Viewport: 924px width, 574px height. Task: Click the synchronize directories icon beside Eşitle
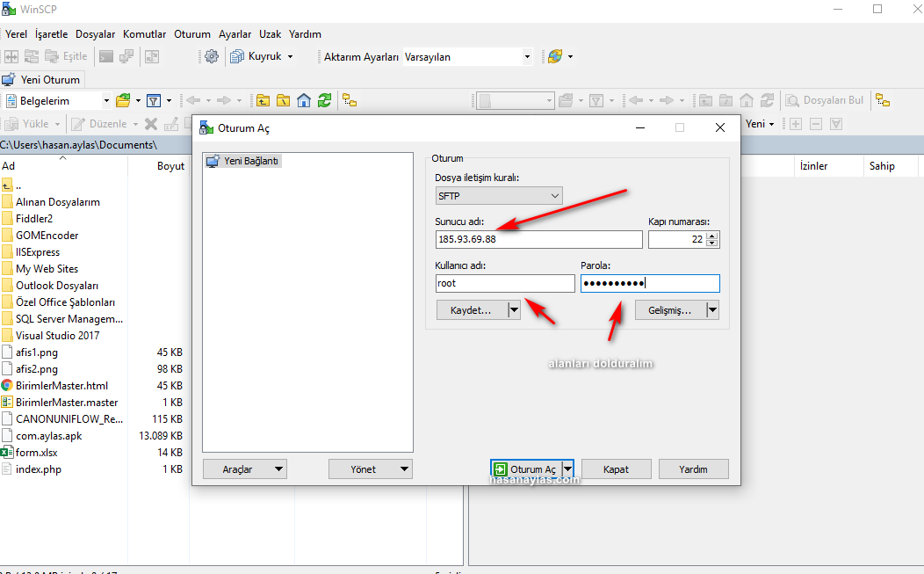(x=32, y=56)
